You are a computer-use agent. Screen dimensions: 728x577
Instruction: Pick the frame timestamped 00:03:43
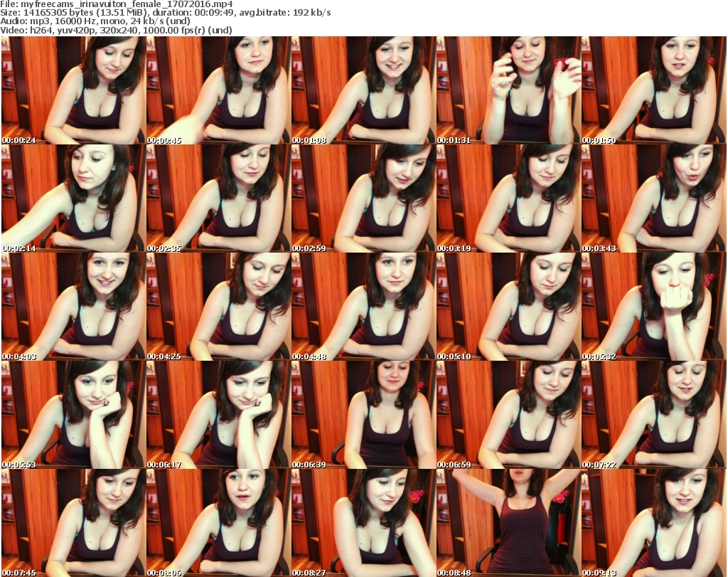click(654, 198)
